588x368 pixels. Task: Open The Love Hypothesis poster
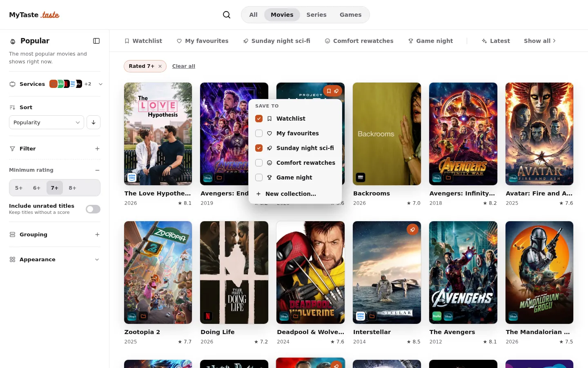[158, 134]
